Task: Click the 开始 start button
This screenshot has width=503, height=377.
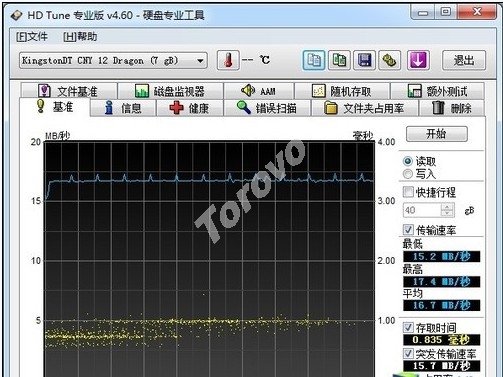Action: pyautogui.click(x=437, y=134)
